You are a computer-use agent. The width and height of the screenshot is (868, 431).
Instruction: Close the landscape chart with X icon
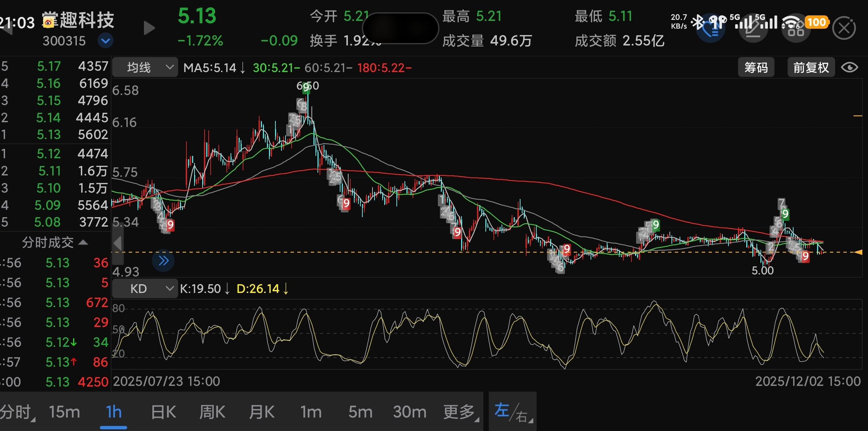coord(844,28)
